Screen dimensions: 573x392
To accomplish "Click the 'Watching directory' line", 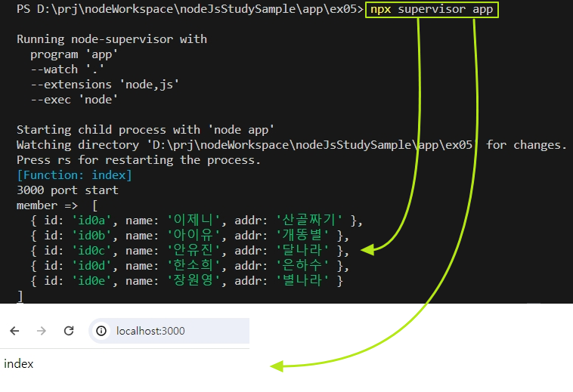I will tap(292, 145).
